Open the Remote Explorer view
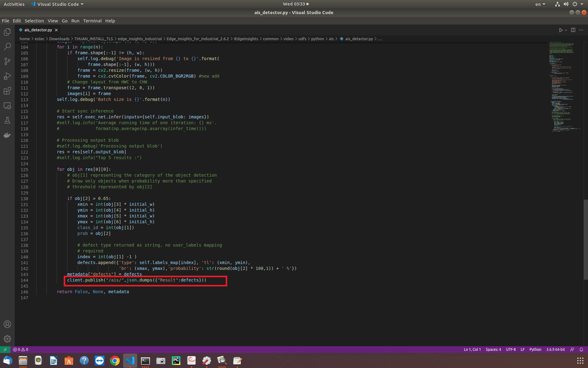The width and height of the screenshot is (588, 368). [x=7, y=106]
